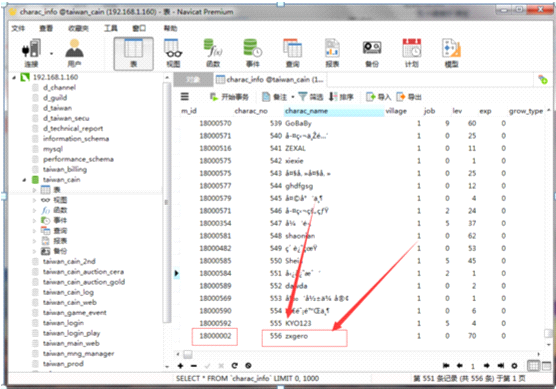The height and width of the screenshot is (389, 556).
Task: Open the User (用户) manager
Action: point(74,52)
